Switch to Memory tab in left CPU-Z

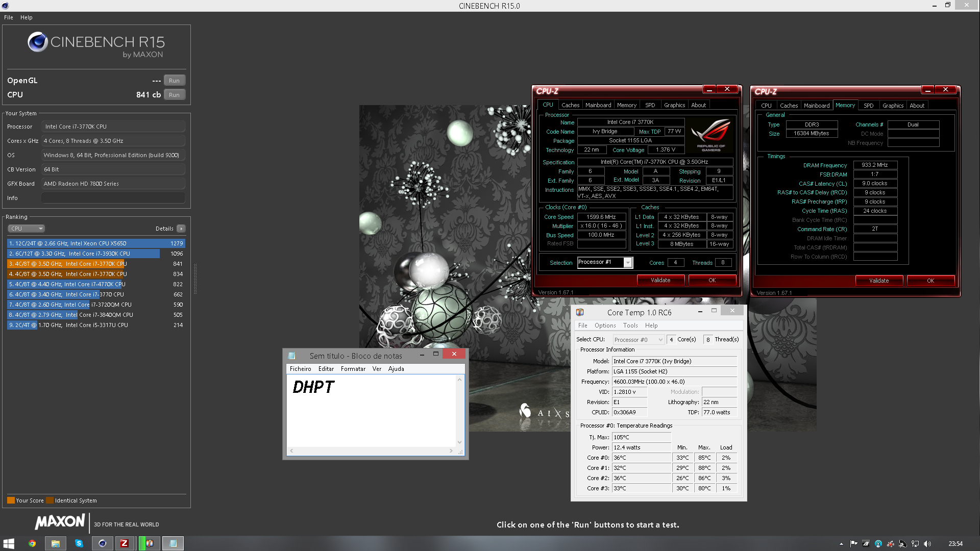(627, 105)
